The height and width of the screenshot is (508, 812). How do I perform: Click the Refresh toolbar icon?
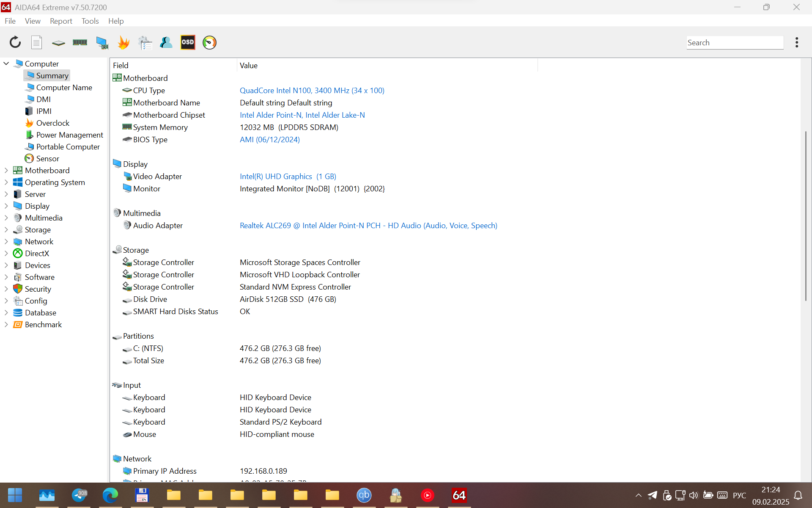click(x=15, y=42)
